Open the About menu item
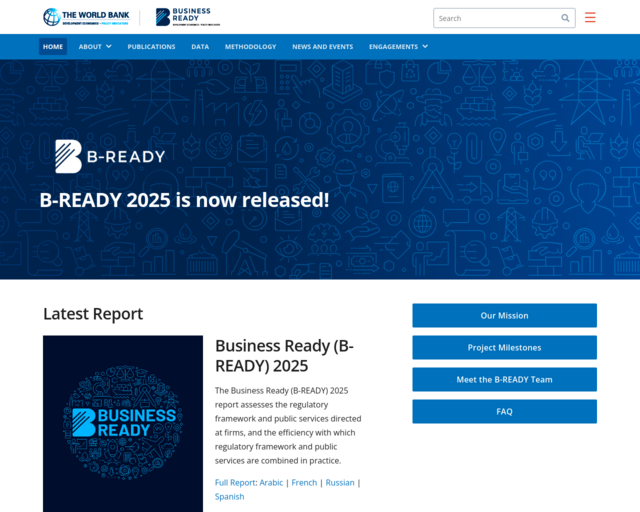Image resolution: width=640 pixels, height=512 pixels. coord(90,47)
